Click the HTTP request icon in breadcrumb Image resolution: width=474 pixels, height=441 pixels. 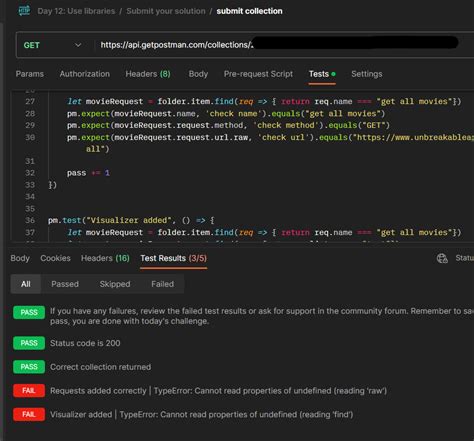click(24, 11)
